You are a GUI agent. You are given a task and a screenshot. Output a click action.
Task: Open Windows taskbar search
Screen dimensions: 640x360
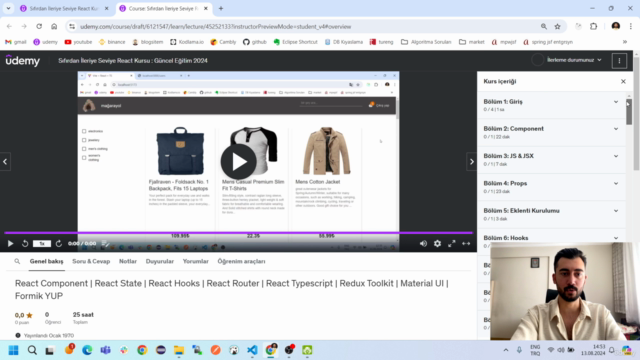coord(32,350)
